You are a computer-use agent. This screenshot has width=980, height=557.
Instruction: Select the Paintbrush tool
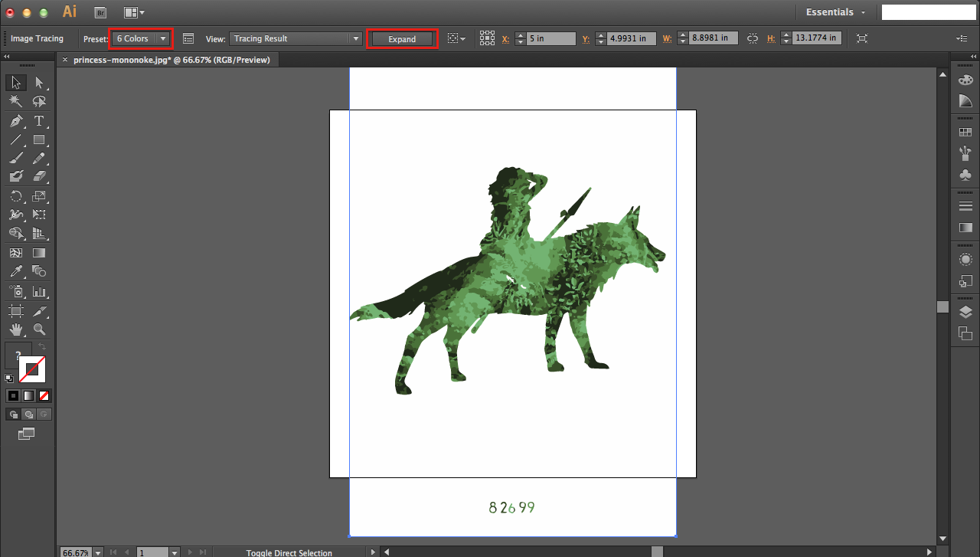(x=16, y=158)
